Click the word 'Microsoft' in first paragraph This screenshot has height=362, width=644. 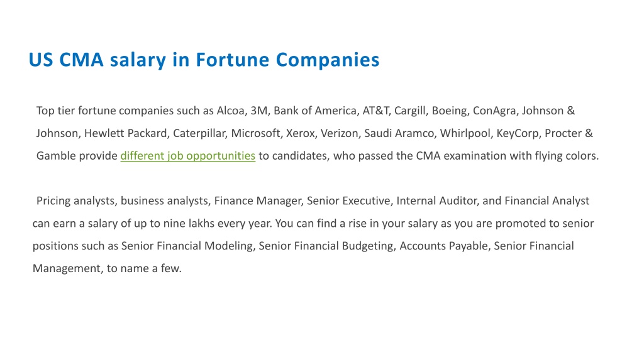point(255,133)
